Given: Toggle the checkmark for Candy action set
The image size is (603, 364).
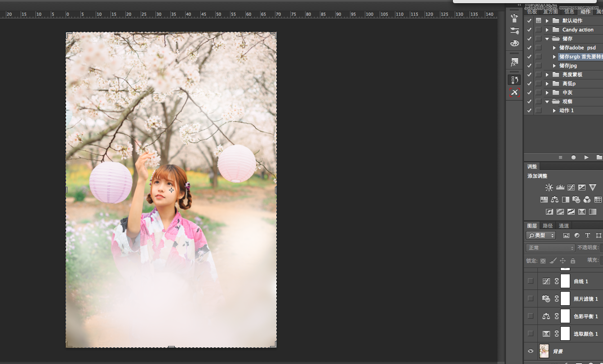Looking at the screenshot, I should [x=529, y=30].
